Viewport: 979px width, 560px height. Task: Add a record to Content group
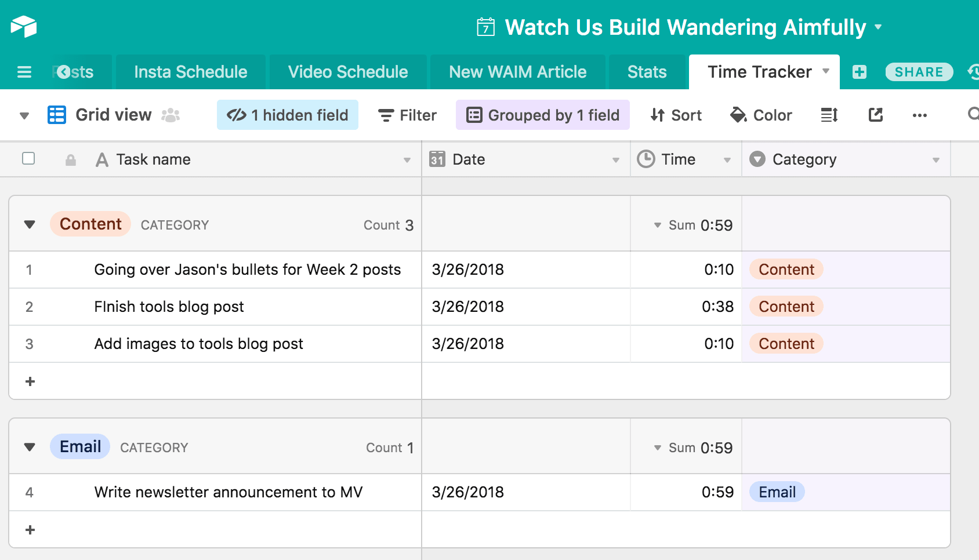[x=30, y=381]
